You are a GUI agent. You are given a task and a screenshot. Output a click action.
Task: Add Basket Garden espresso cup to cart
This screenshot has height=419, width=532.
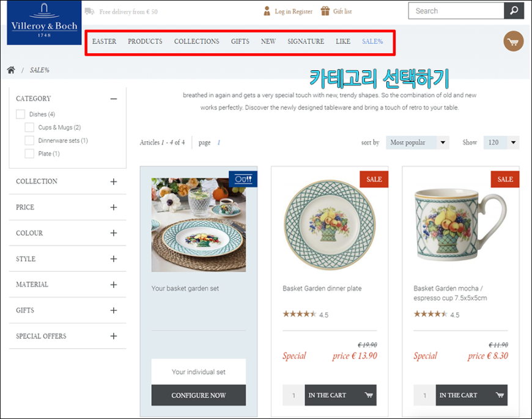(x=471, y=395)
